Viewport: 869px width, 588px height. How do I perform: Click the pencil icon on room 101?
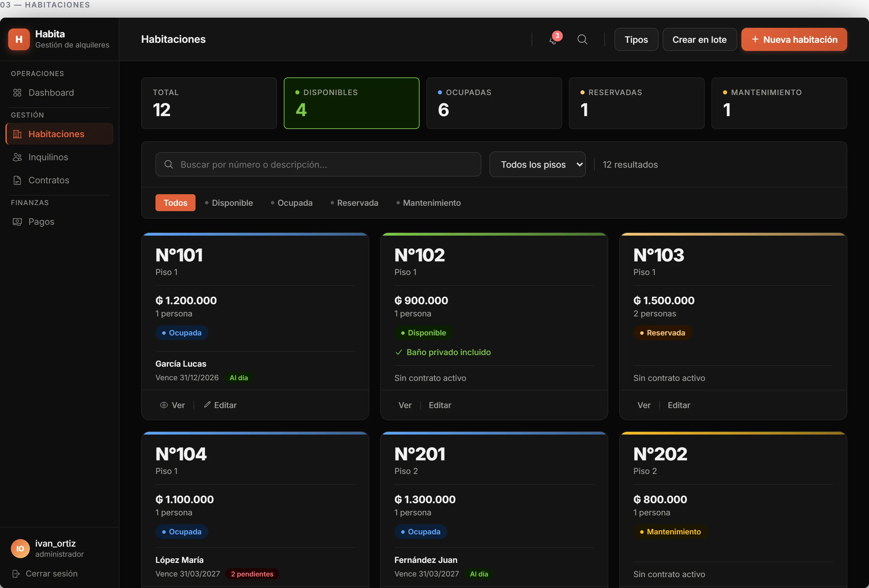tap(207, 405)
